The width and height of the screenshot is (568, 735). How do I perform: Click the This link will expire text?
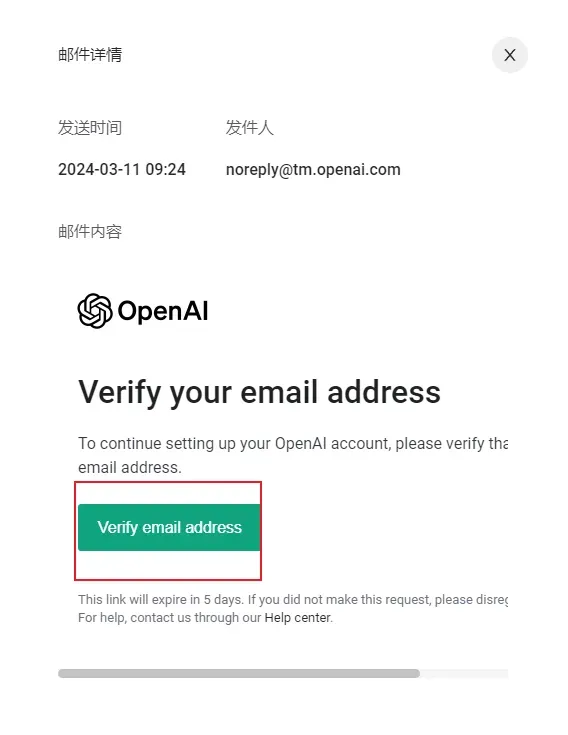(293, 600)
